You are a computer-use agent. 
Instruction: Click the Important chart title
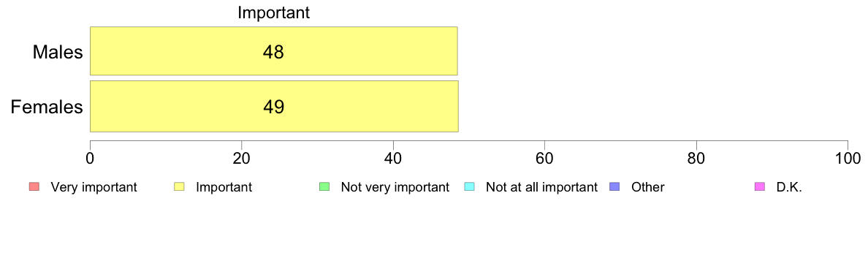click(273, 12)
